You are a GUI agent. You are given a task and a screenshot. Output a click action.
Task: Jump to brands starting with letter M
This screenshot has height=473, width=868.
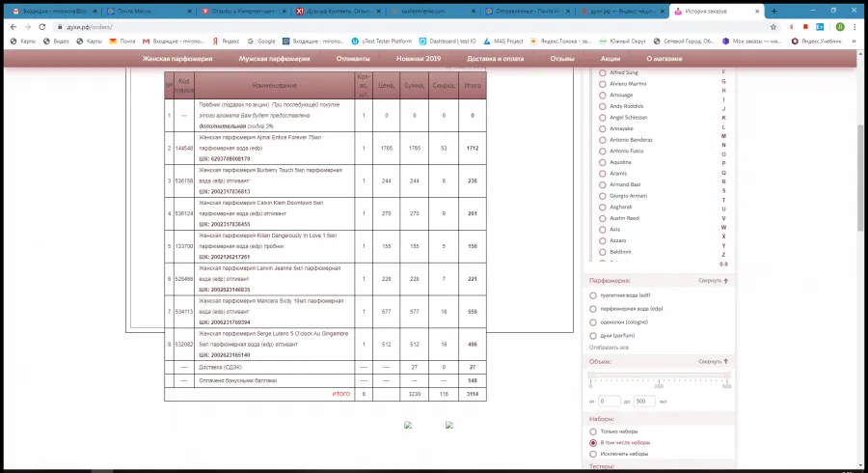[x=723, y=136]
